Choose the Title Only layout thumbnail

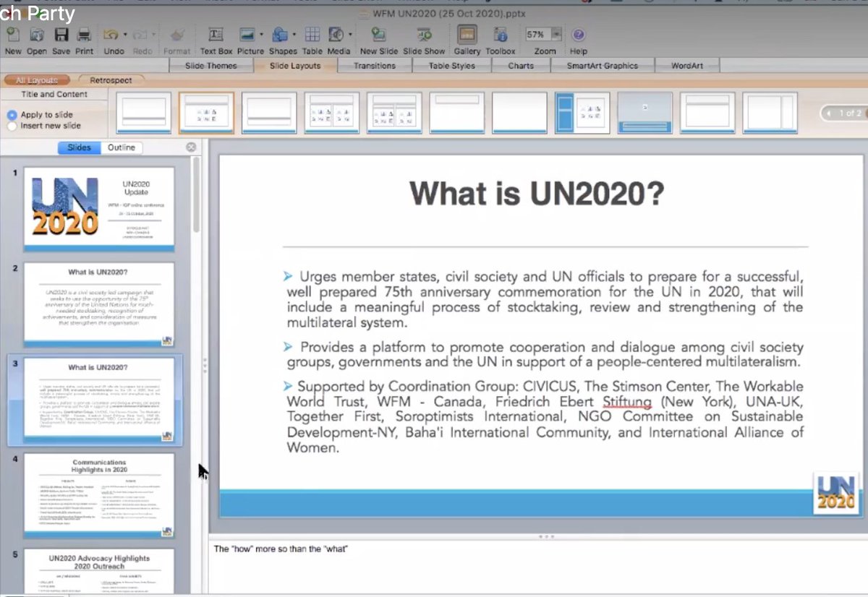[457, 113]
